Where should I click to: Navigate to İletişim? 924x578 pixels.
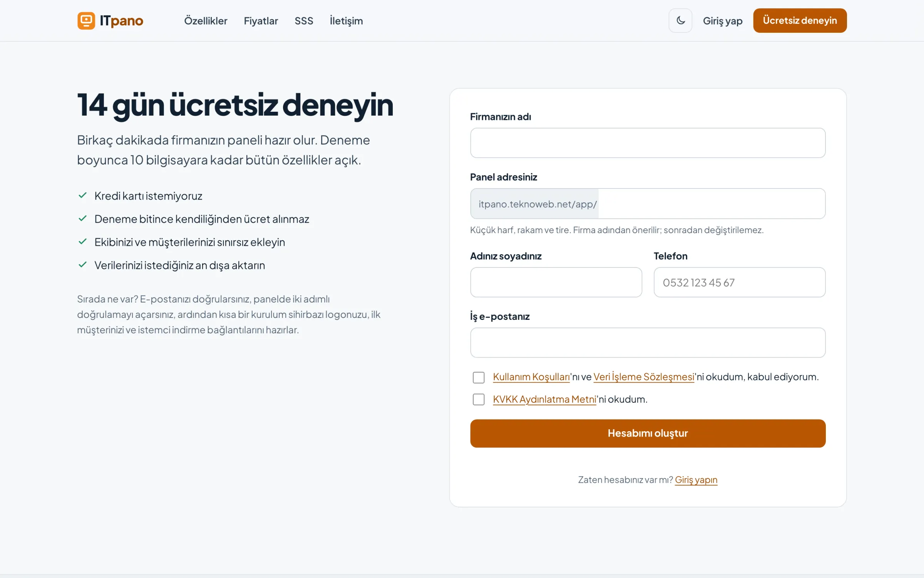click(346, 21)
